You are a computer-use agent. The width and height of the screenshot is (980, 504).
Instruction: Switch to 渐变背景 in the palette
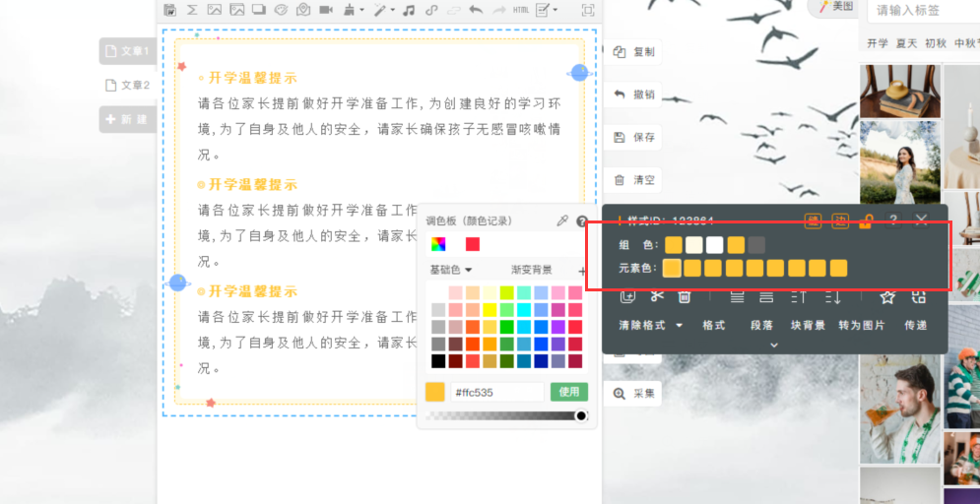coord(531,270)
